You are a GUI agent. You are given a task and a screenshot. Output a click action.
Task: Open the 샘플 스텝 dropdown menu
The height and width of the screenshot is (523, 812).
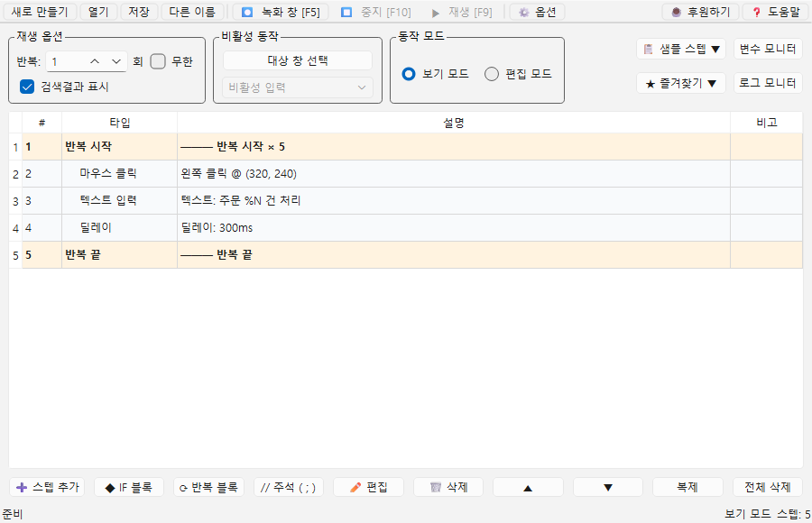[x=681, y=50]
